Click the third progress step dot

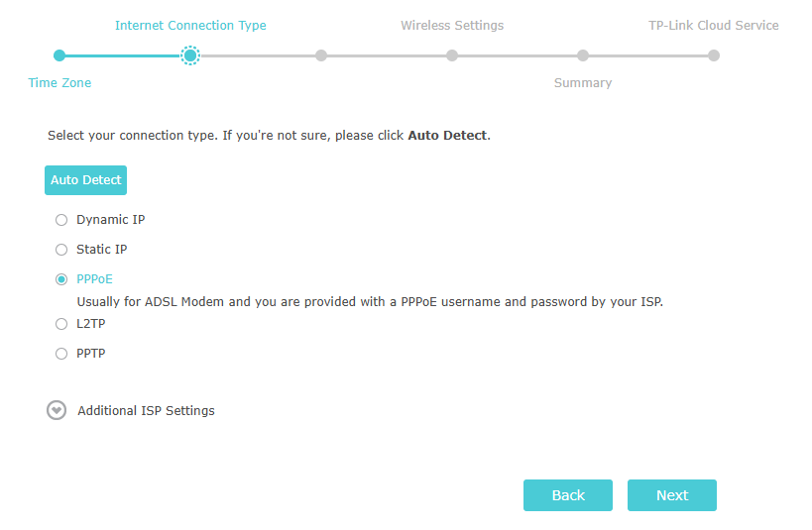321,55
